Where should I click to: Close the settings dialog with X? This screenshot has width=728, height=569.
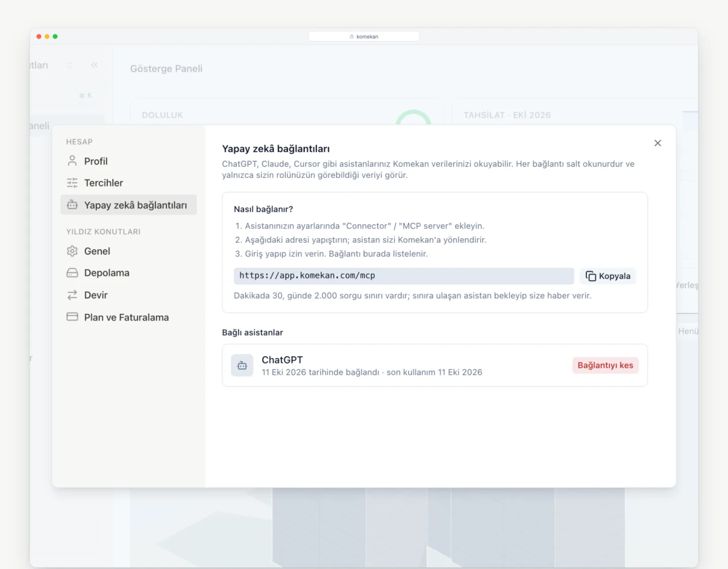[x=658, y=143]
